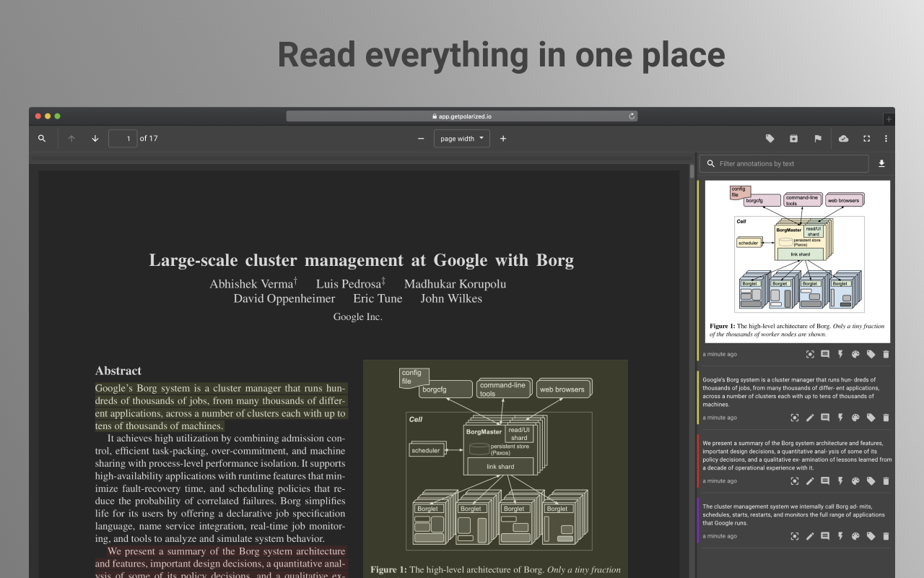Toggle the flag document icon

[x=818, y=139]
